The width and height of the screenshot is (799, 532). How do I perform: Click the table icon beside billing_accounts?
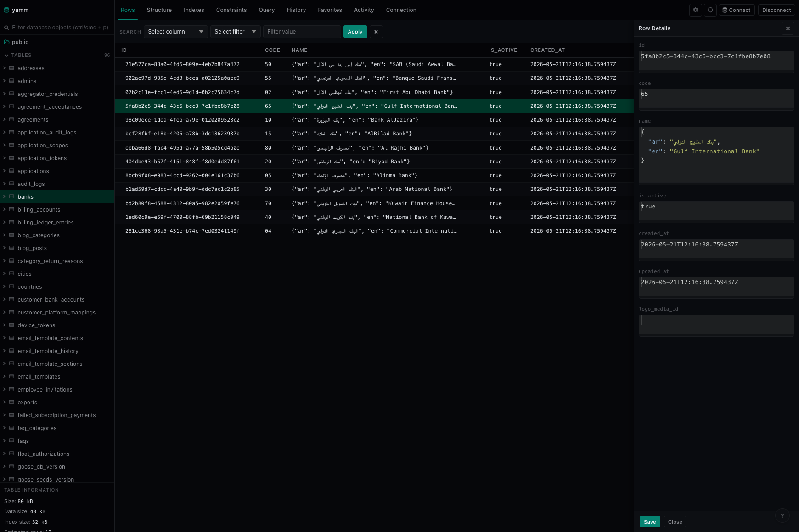tap(11, 209)
